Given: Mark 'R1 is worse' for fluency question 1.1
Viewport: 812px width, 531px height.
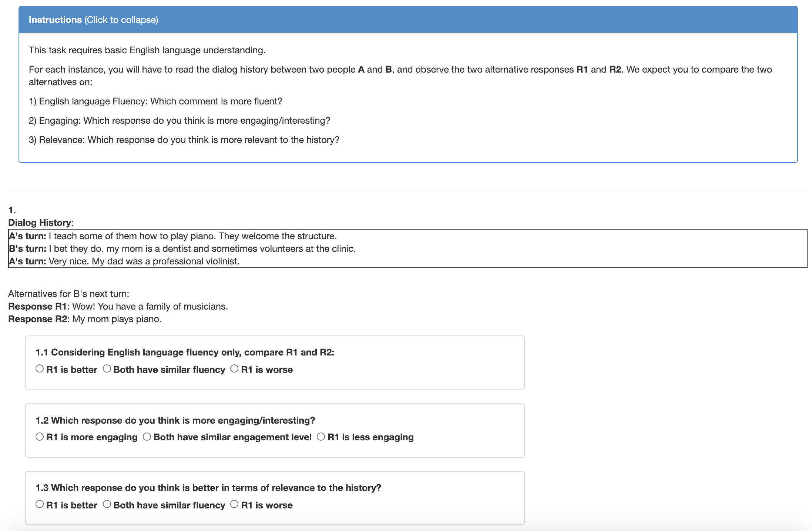Looking at the screenshot, I should (x=234, y=369).
